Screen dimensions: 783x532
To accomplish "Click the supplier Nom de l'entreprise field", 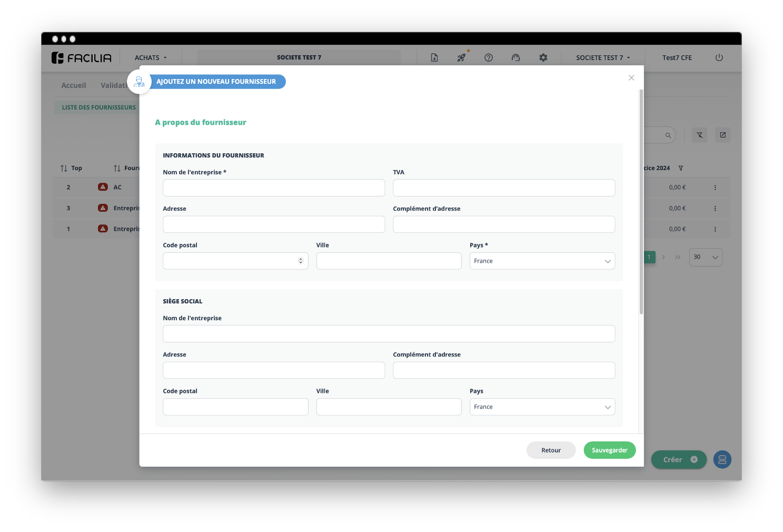I will (274, 188).
